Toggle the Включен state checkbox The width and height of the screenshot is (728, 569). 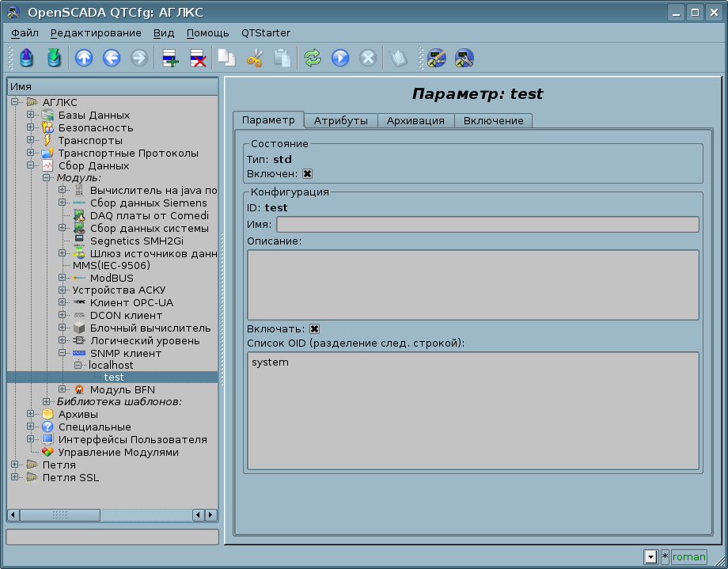[x=308, y=174]
